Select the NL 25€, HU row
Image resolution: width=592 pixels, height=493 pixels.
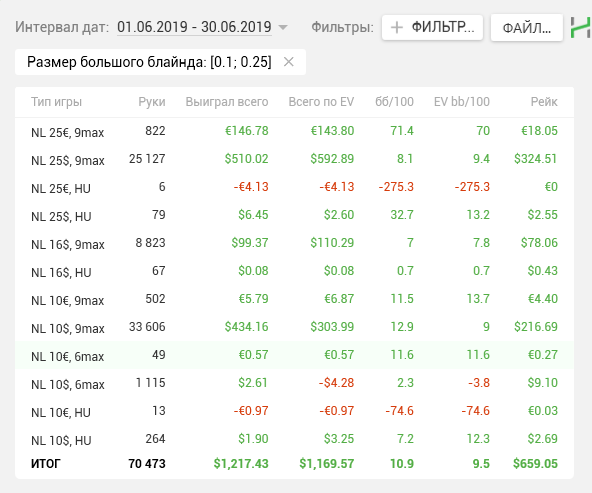pyautogui.click(x=294, y=187)
